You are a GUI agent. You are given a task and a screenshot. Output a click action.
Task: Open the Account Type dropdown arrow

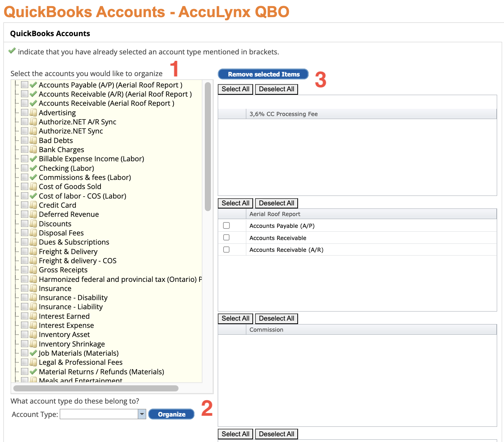142,414
